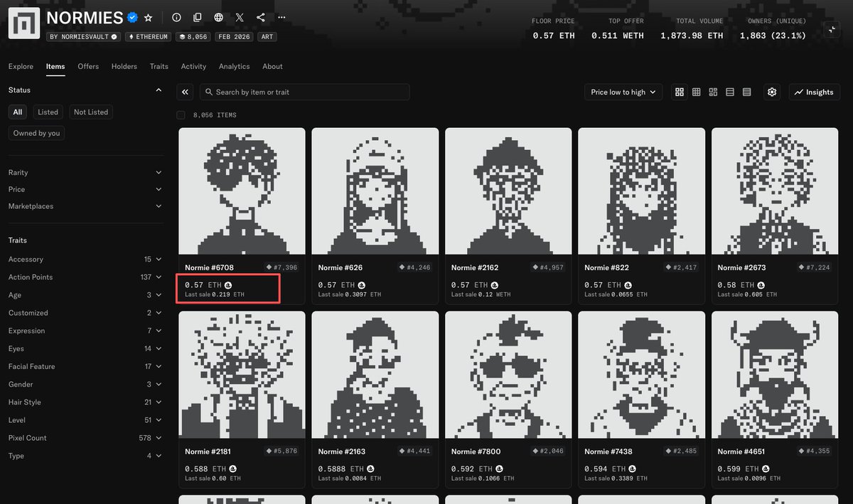Favorite the NORMIES collection with the star icon
The height and width of the screenshot is (504, 853).
[148, 17]
